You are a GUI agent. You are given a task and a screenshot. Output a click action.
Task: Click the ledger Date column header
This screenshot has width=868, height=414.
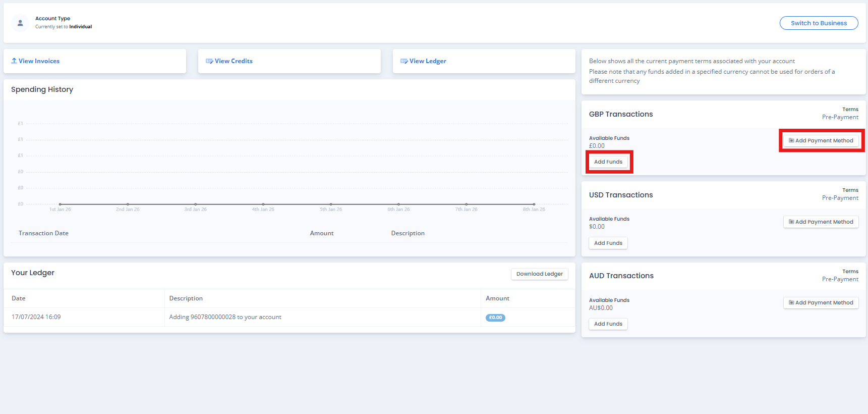[x=19, y=298]
